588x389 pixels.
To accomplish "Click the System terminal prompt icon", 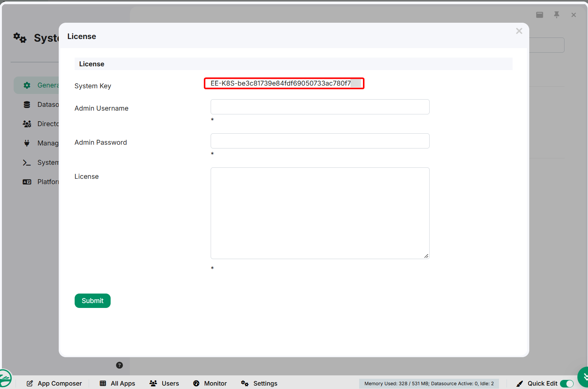I will coord(27,162).
